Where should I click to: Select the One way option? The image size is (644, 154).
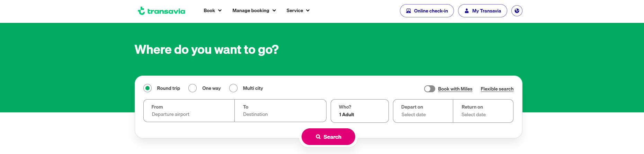pyautogui.click(x=193, y=88)
